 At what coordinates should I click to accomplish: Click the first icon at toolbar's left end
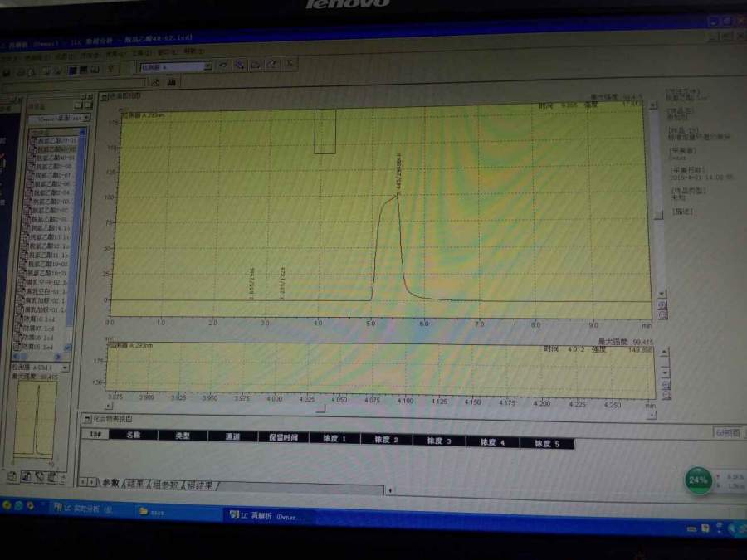[7, 73]
